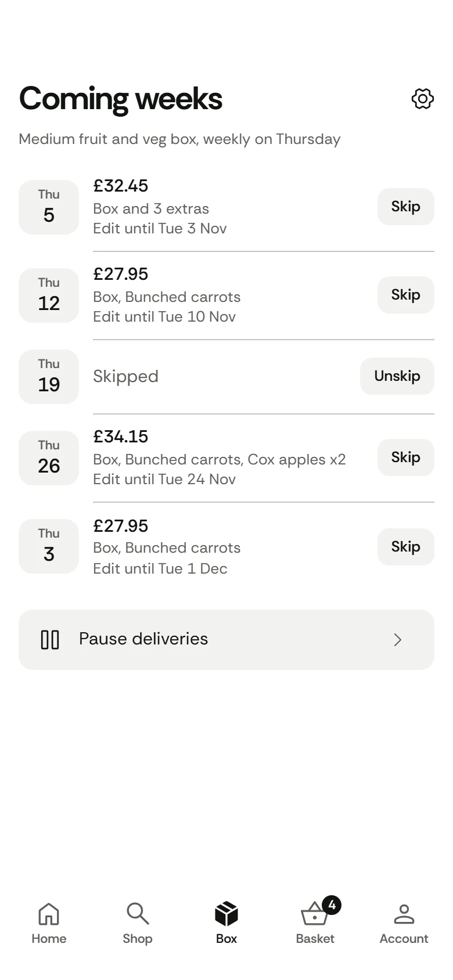Expand Pause deliveries chevron arrow
This screenshot has width=453, height=980.
[x=398, y=640]
